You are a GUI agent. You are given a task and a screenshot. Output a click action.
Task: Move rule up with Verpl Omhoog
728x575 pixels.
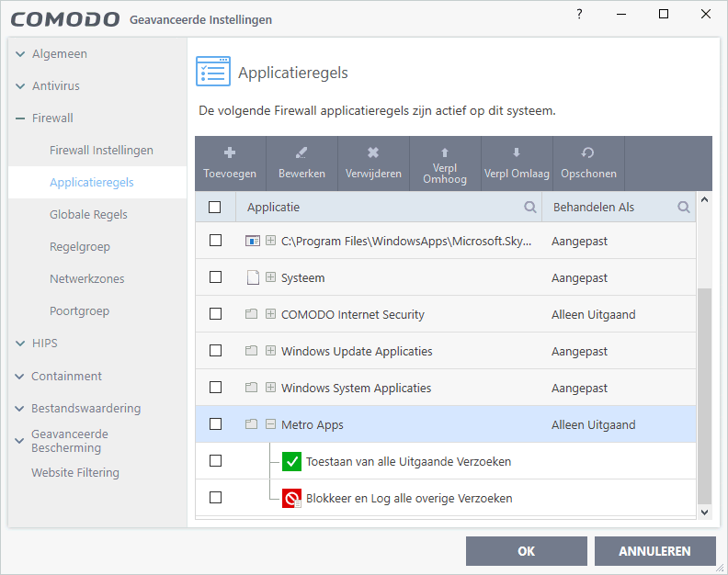click(x=445, y=164)
